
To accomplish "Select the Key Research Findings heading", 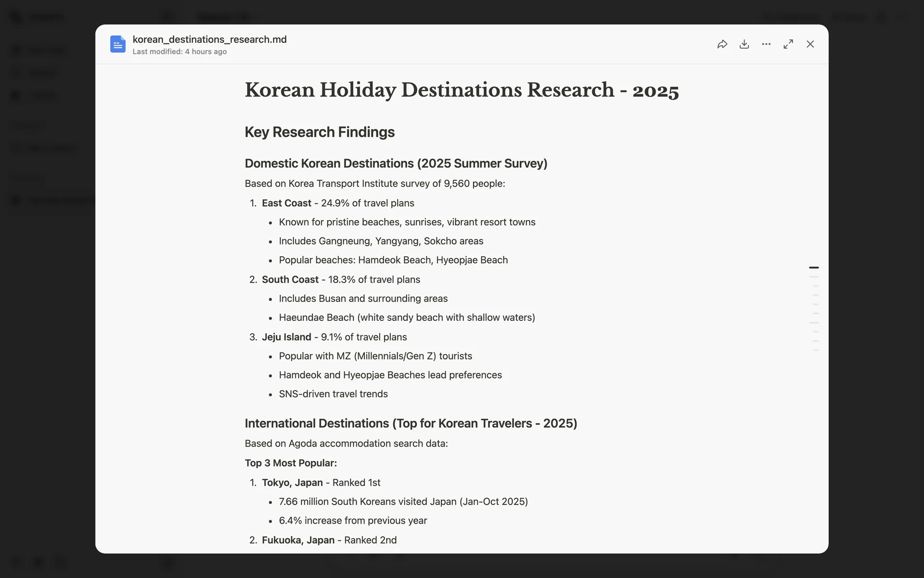I will pyautogui.click(x=320, y=132).
